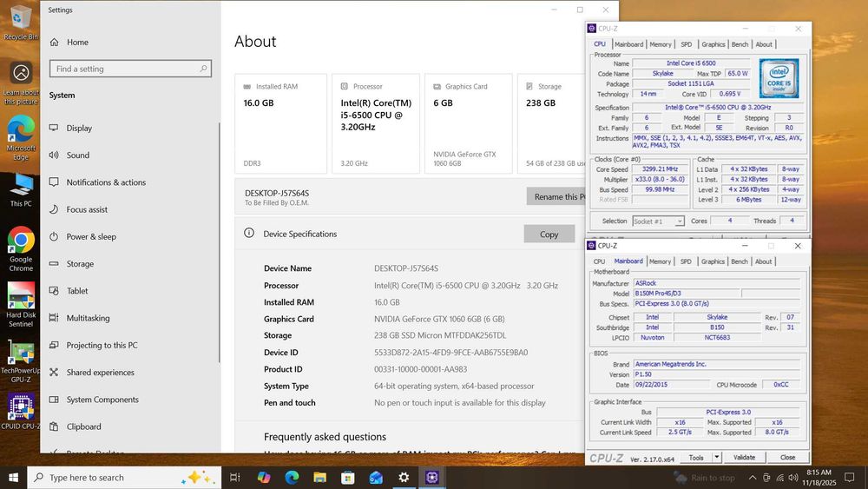
Task: Open Microsoft Store from taskbar
Action: pos(348,478)
